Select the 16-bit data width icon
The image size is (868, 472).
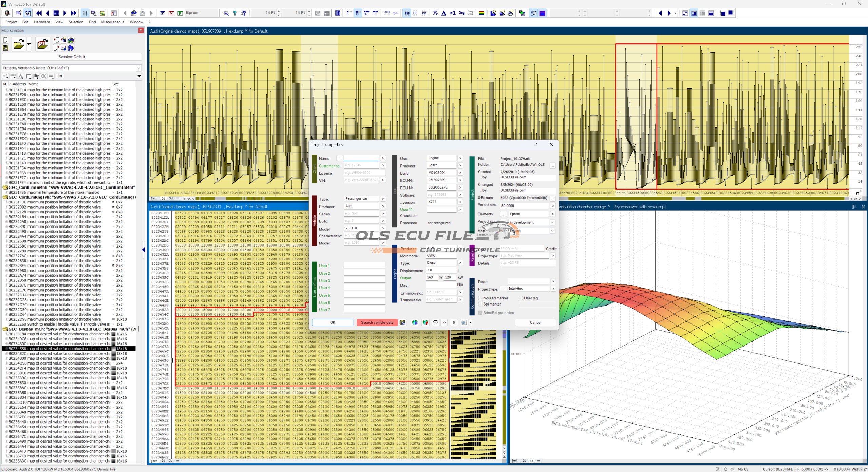pyautogui.click(x=357, y=13)
